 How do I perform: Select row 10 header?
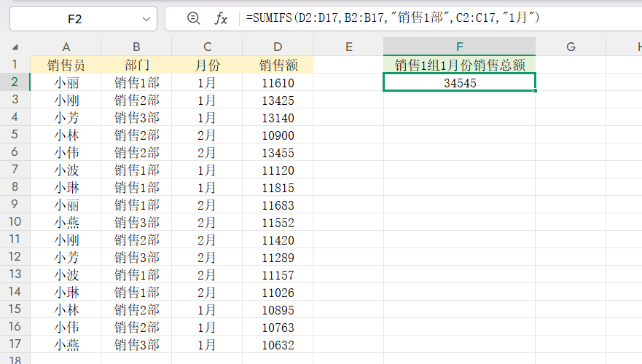[x=15, y=222]
